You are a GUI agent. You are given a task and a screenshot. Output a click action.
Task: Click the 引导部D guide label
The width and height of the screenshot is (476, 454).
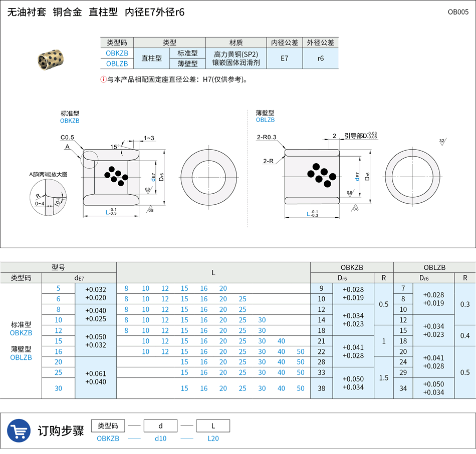coord(361,135)
